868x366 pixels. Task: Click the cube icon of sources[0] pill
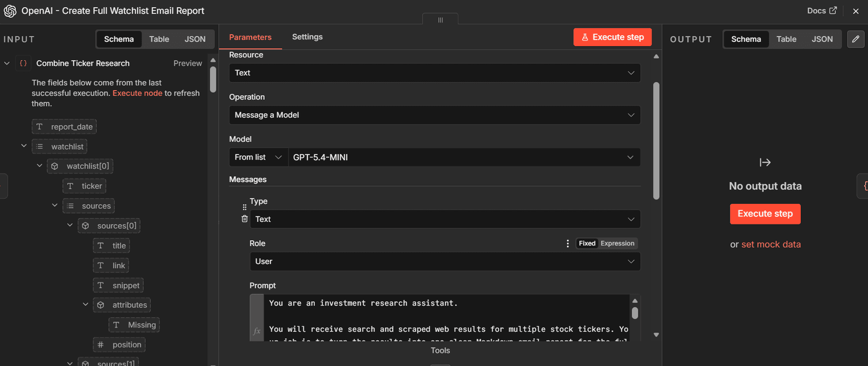coord(85,226)
